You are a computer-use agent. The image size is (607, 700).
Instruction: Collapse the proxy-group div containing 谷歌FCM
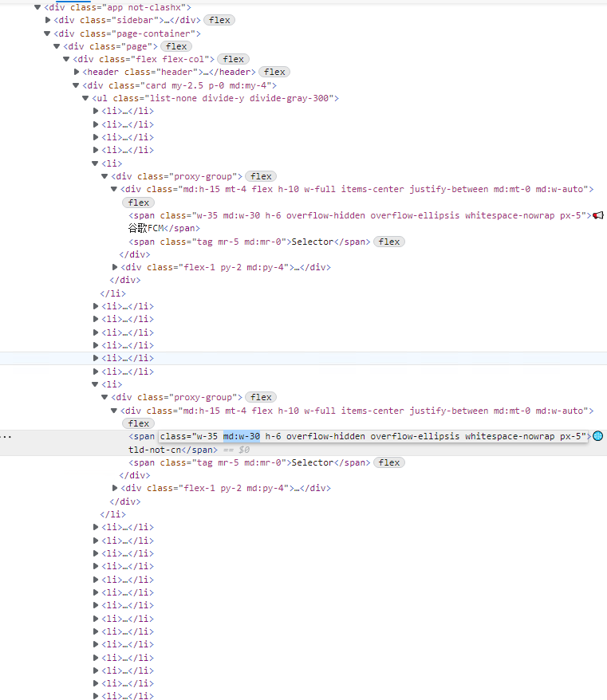pos(104,176)
